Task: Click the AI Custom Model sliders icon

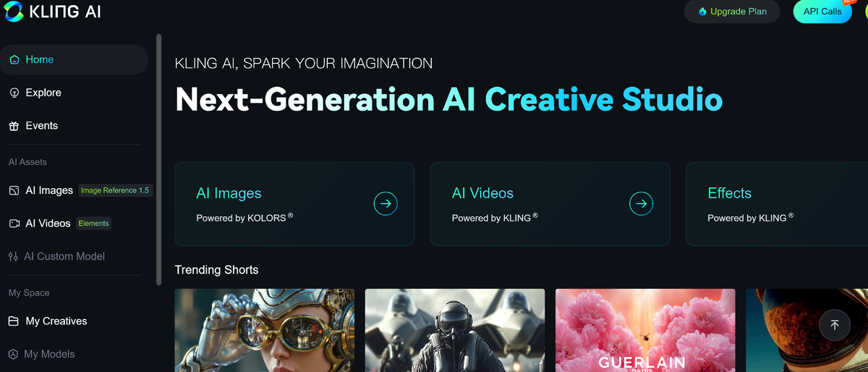Action: tap(13, 256)
